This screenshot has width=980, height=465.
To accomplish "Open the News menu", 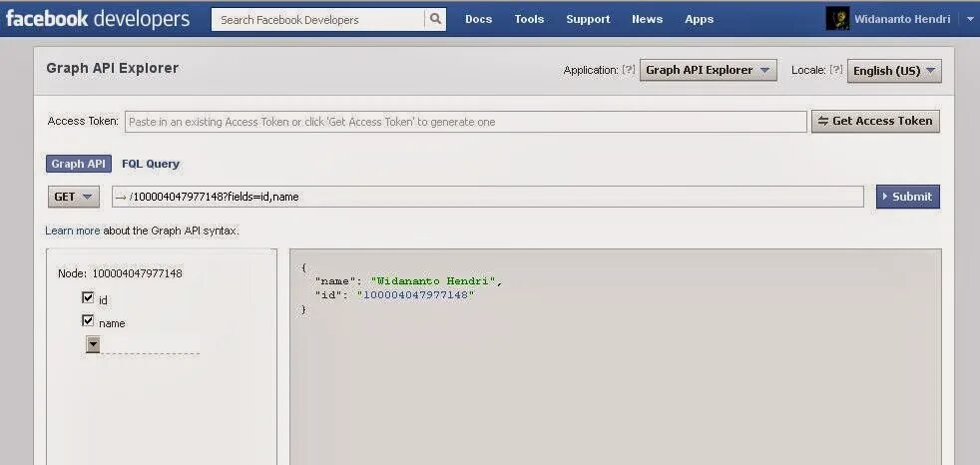I will pos(647,19).
